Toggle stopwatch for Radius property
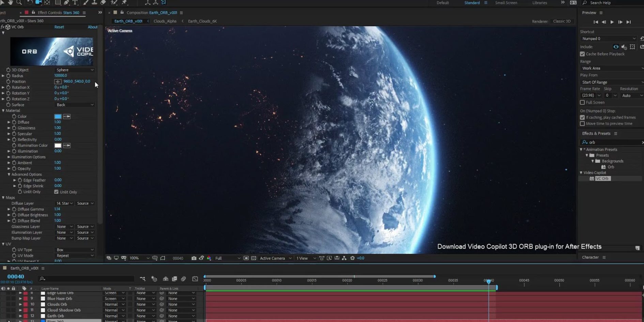 click(x=8, y=76)
